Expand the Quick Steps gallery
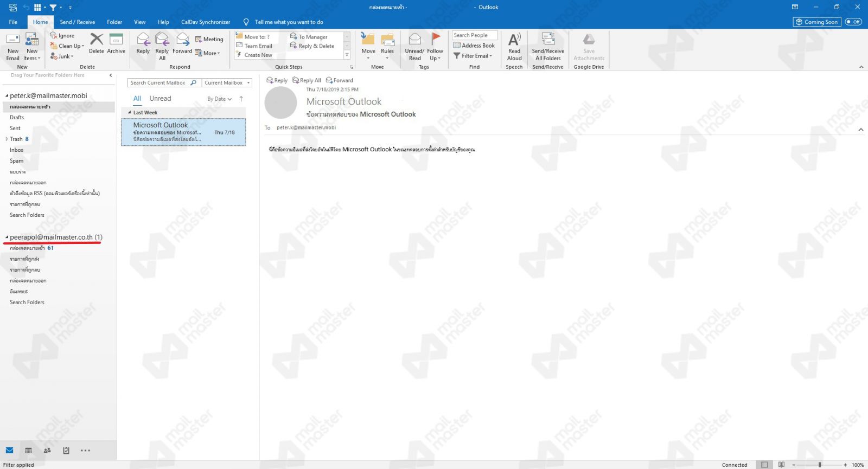This screenshot has height=469, width=868. 347,55
